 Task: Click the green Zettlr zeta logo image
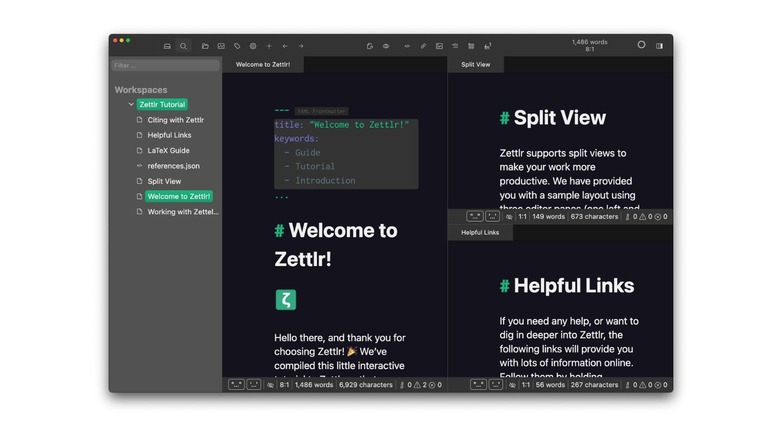tap(286, 300)
